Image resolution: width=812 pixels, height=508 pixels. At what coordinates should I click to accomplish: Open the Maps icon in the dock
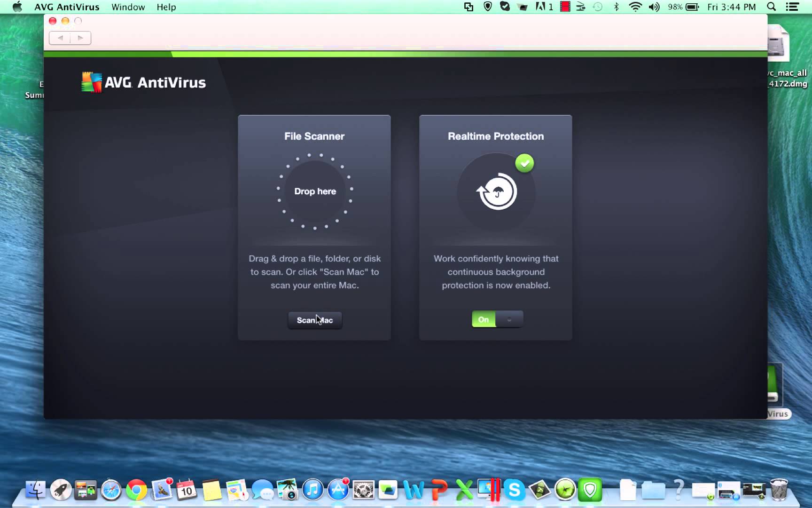237,490
